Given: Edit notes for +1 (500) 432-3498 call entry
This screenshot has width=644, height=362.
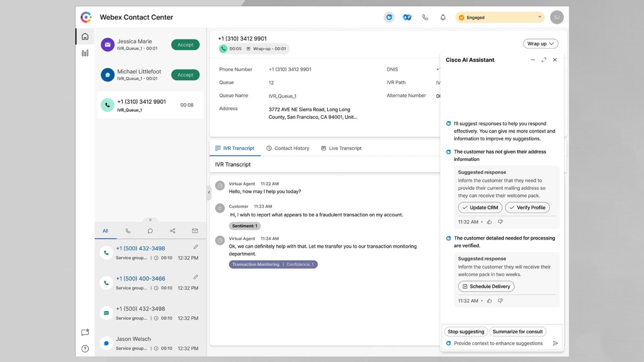Looking at the screenshot, I should click(196, 247).
